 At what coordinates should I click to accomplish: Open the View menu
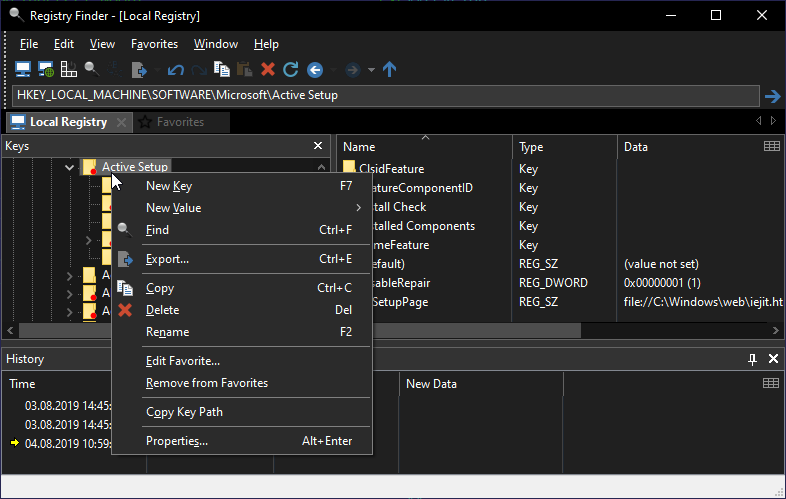[x=102, y=44]
